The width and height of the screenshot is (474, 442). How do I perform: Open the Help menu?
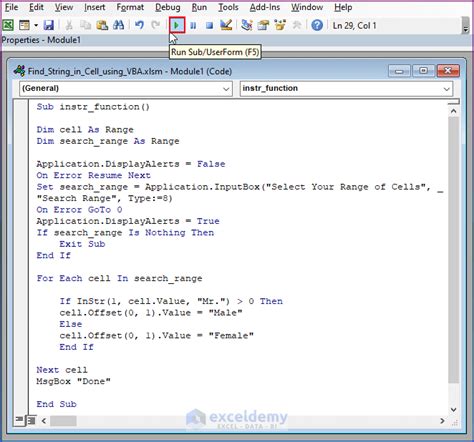(343, 7)
